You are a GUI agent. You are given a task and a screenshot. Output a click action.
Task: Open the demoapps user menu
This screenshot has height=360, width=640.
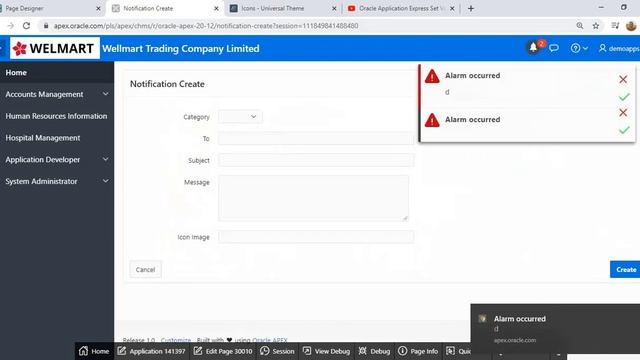click(619, 48)
